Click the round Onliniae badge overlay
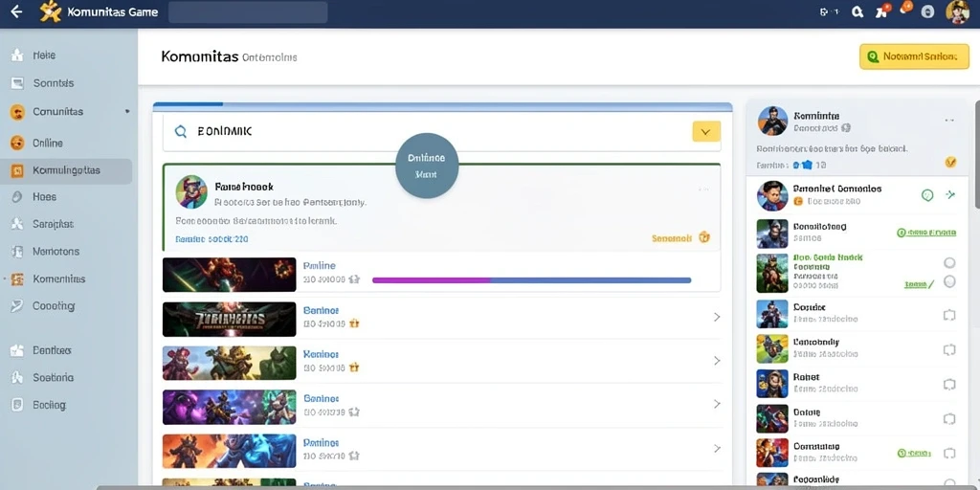The height and width of the screenshot is (490, 980). click(428, 166)
